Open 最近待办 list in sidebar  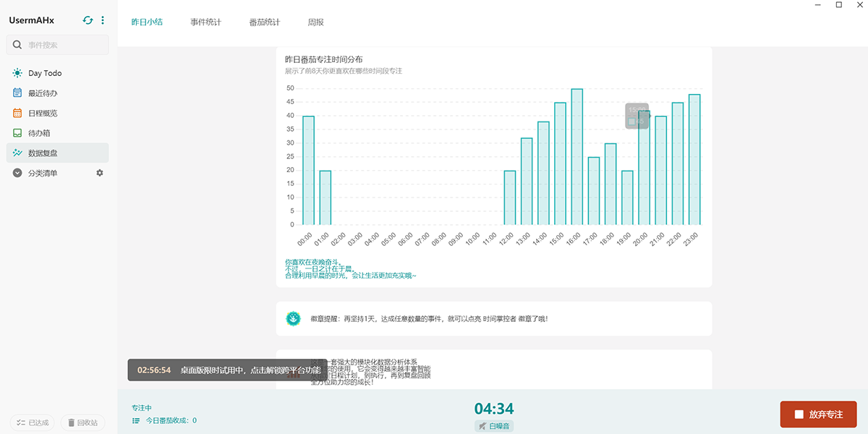pos(43,93)
